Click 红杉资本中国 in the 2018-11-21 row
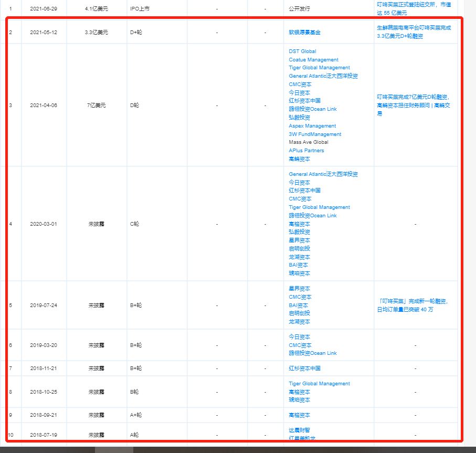The image size is (476, 453). 304,368
